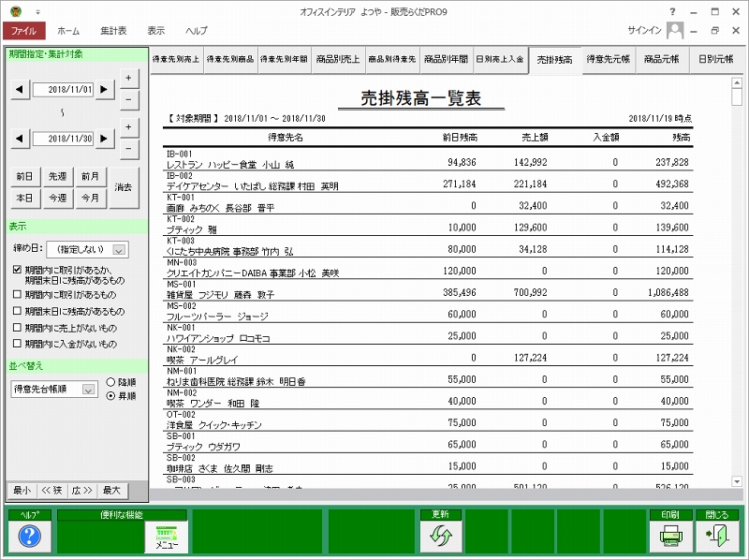The height and width of the screenshot is (560, 749).
Task: Click the サインイン user icon
Action: (x=677, y=29)
